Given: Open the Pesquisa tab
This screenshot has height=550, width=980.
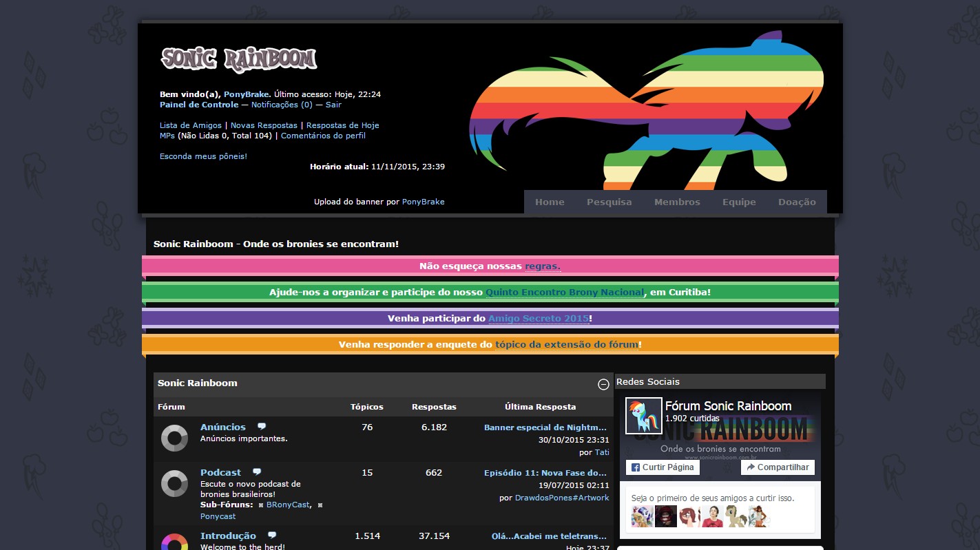Looking at the screenshot, I should pyautogui.click(x=609, y=202).
